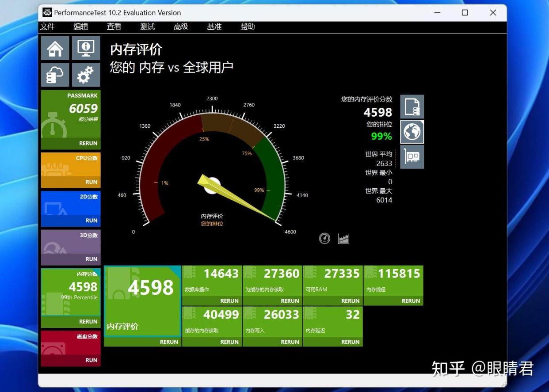Click the 99% ranking text
The image size is (549, 392).
(x=381, y=136)
